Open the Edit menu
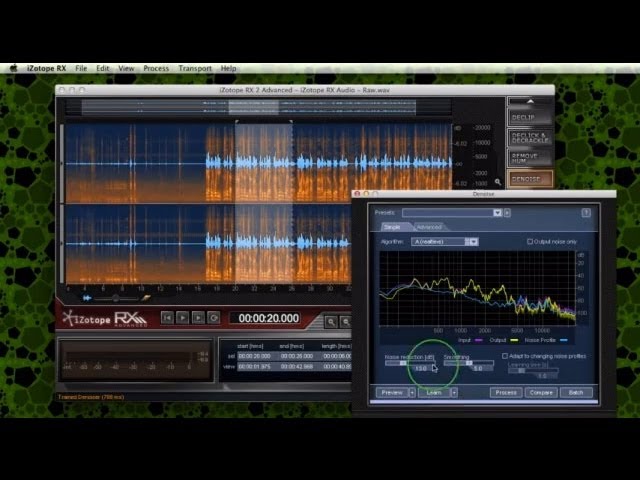Image resolution: width=640 pixels, height=480 pixels. pyautogui.click(x=102, y=68)
